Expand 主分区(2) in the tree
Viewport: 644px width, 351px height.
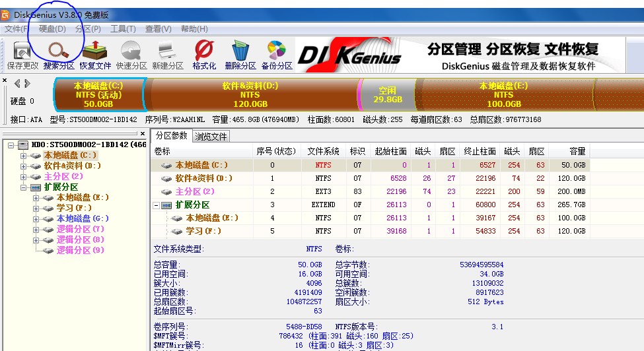point(23,177)
